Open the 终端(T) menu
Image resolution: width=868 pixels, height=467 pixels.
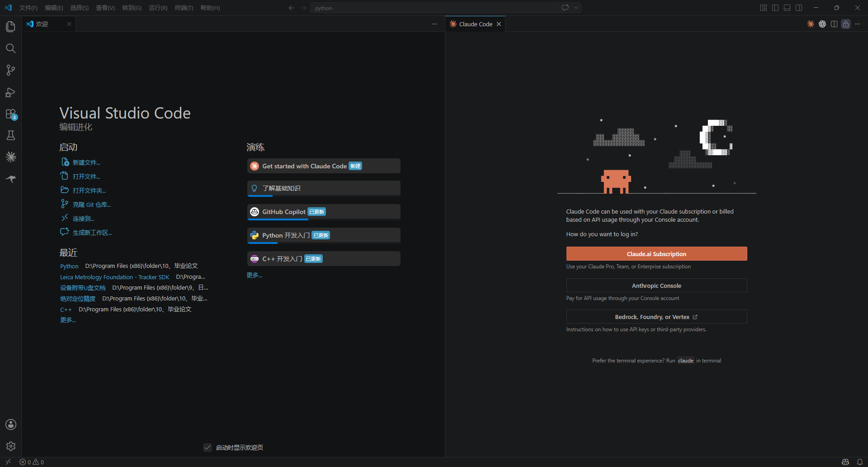184,8
